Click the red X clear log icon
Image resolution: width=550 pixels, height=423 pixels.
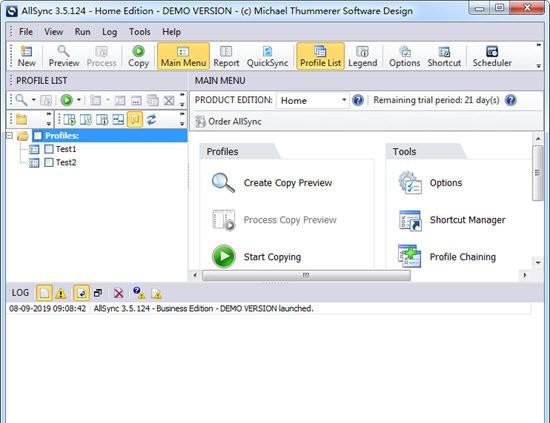tap(119, 293)
